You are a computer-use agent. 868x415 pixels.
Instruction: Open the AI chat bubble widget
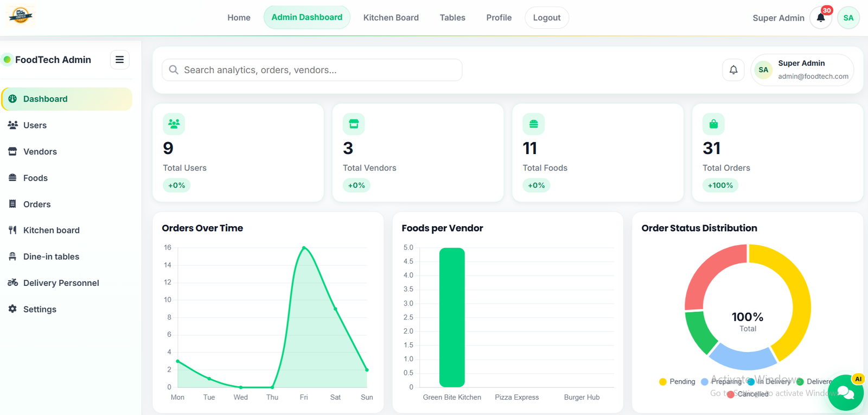pyautogui.click(x=845, y=392)
